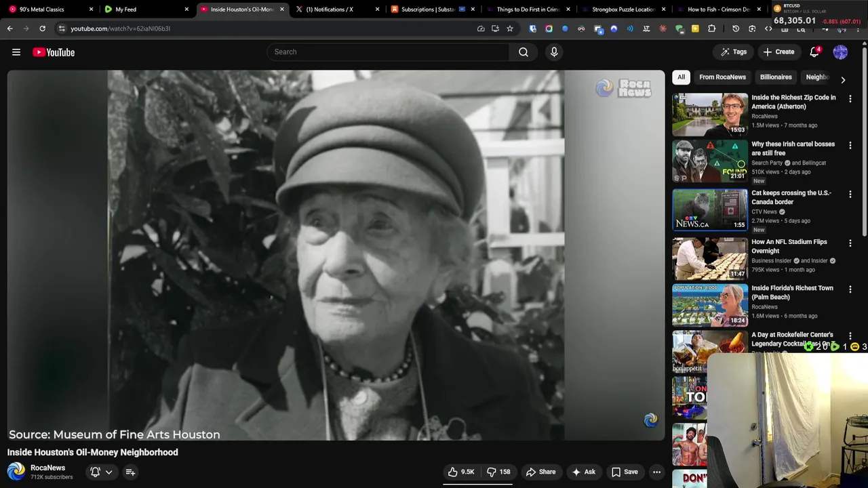Click the address bar URL

tap(120, 28)
